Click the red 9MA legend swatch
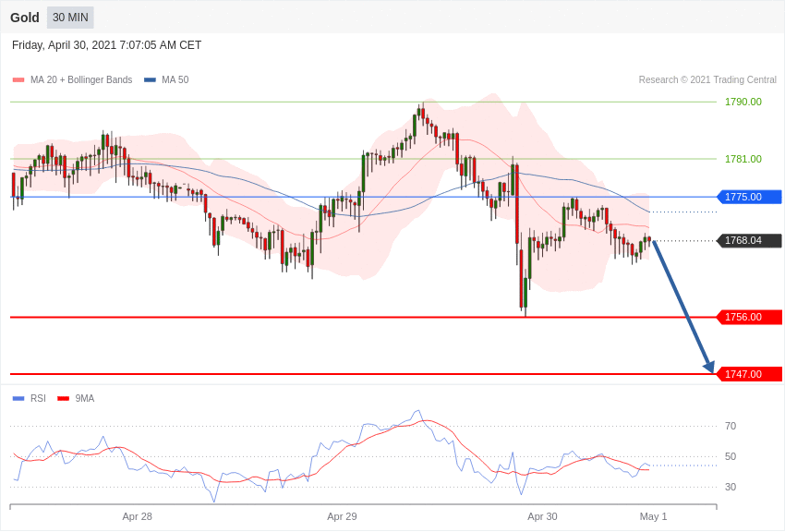 (x=64, y=399)
